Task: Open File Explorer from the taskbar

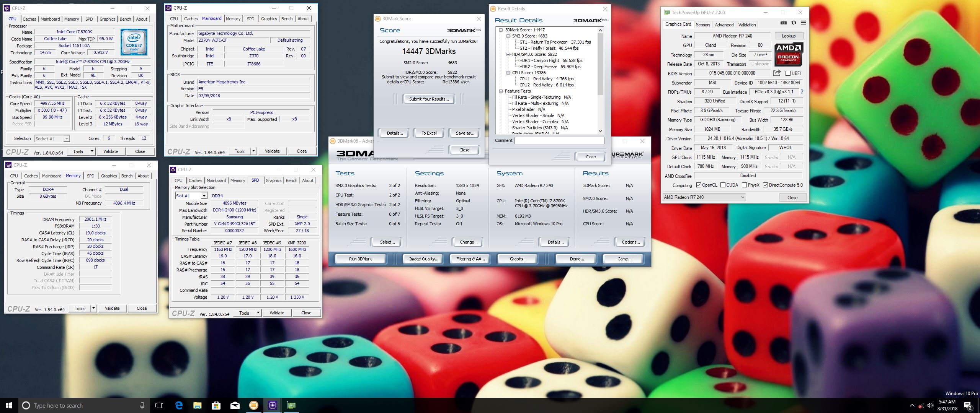Action: point(197,405)
